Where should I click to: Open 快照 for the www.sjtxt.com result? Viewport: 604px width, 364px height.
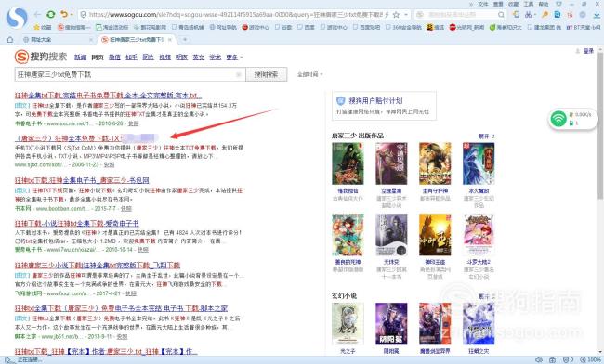click(109, 165)
